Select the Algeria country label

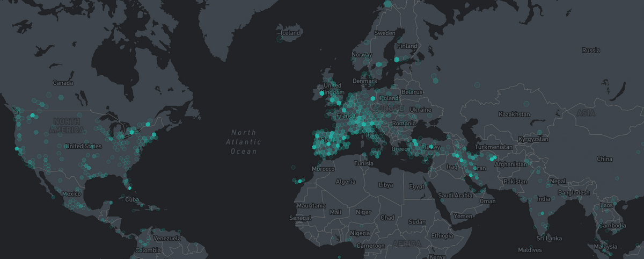click(x=345, y=182)
